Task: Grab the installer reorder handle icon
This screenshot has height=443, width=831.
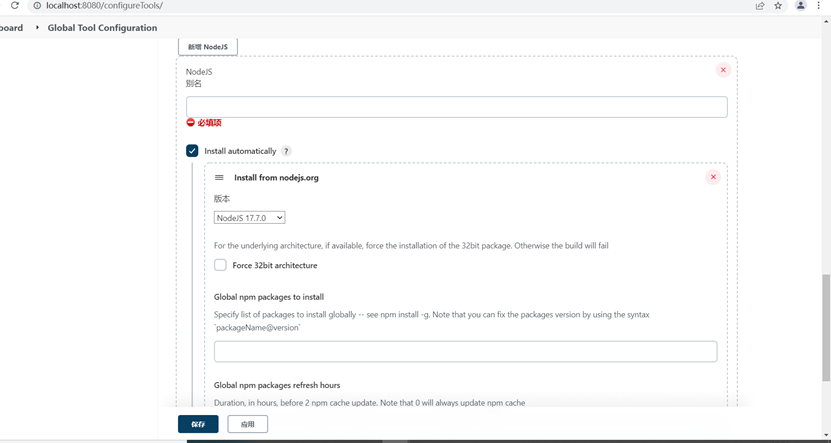Action: (219, 178)
